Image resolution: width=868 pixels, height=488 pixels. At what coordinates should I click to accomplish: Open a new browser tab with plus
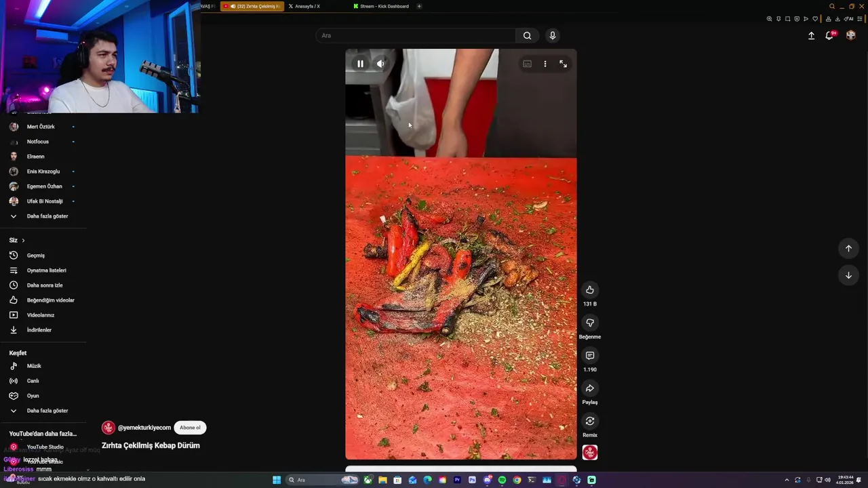click(x=419, y=6)
